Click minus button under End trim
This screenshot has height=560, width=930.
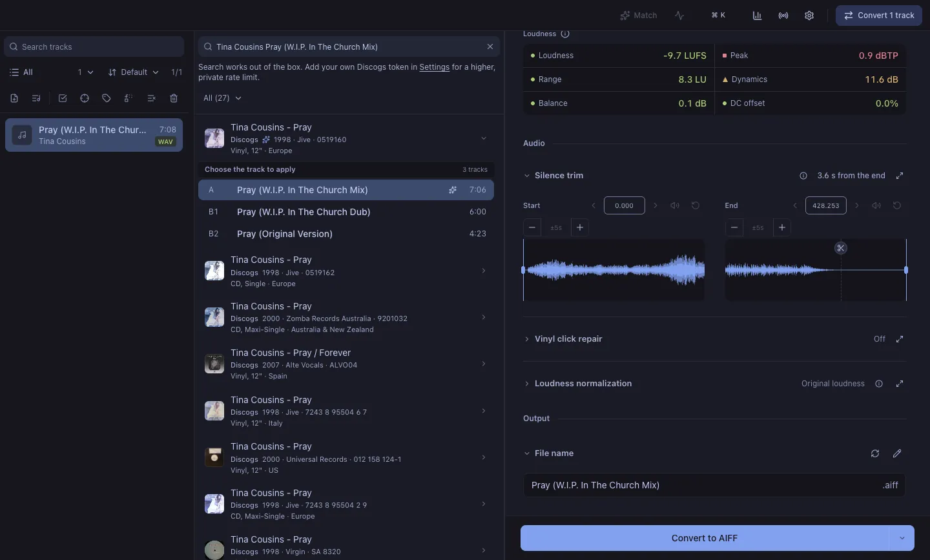pos(734,227)
